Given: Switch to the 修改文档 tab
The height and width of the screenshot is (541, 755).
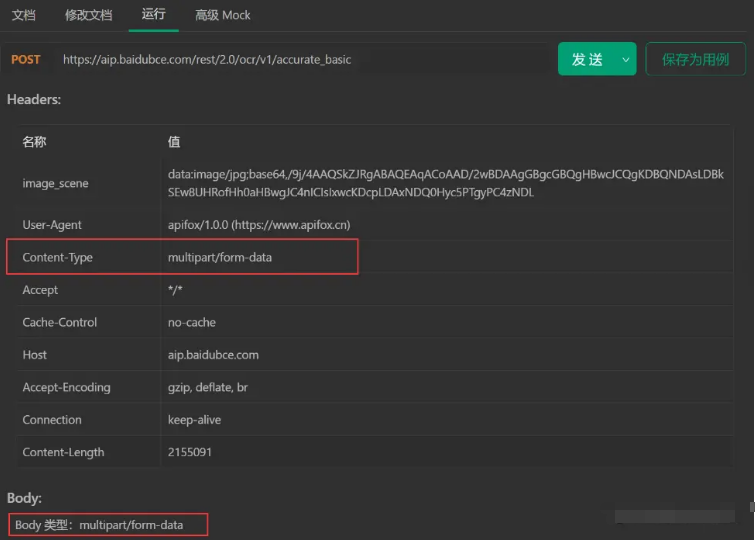Looking at the screenshot, I should 89,15.
